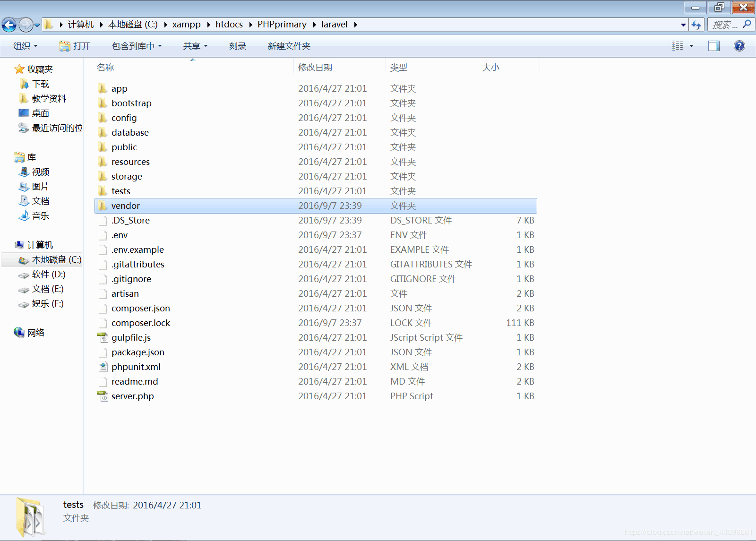
Task: Click the 打开 button
Action: click(75, 46)
